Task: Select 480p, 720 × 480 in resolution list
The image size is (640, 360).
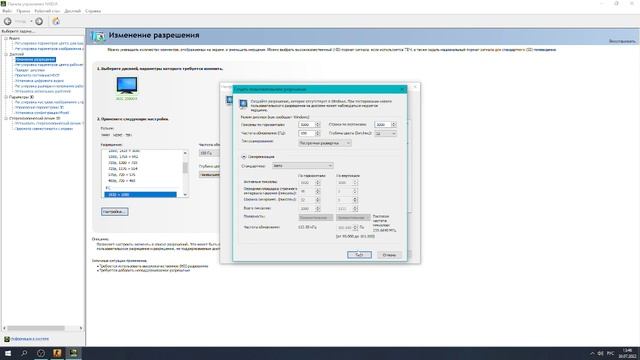Action: (x=122, y=181)
